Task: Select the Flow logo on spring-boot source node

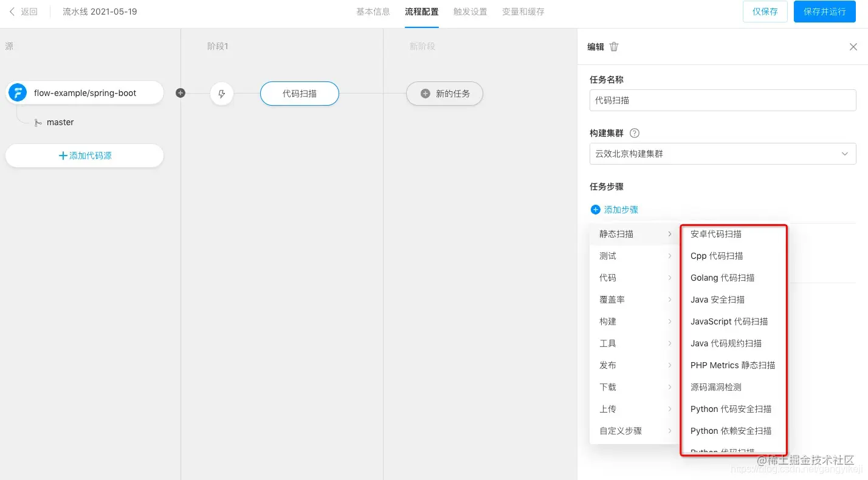Action: (18, 93)
